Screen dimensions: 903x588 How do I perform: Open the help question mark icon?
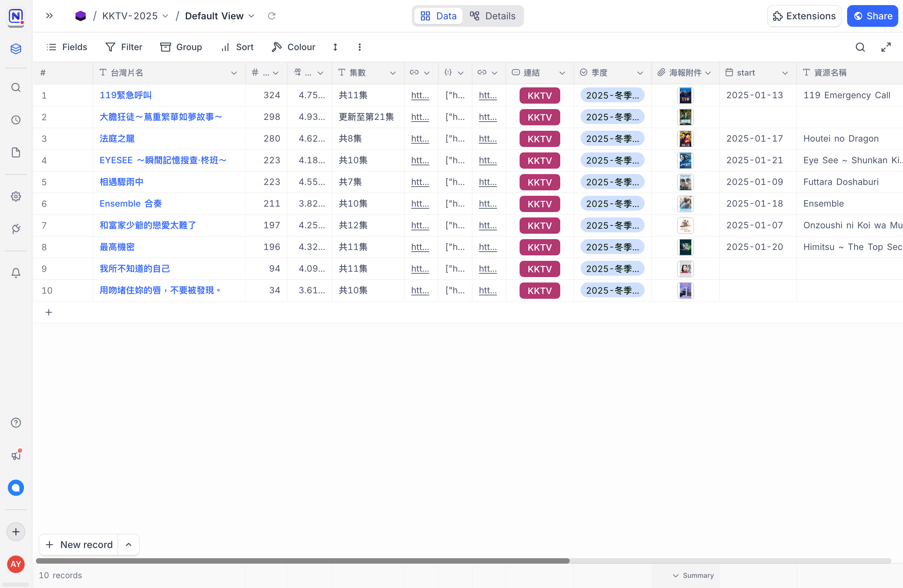(16, 423)
